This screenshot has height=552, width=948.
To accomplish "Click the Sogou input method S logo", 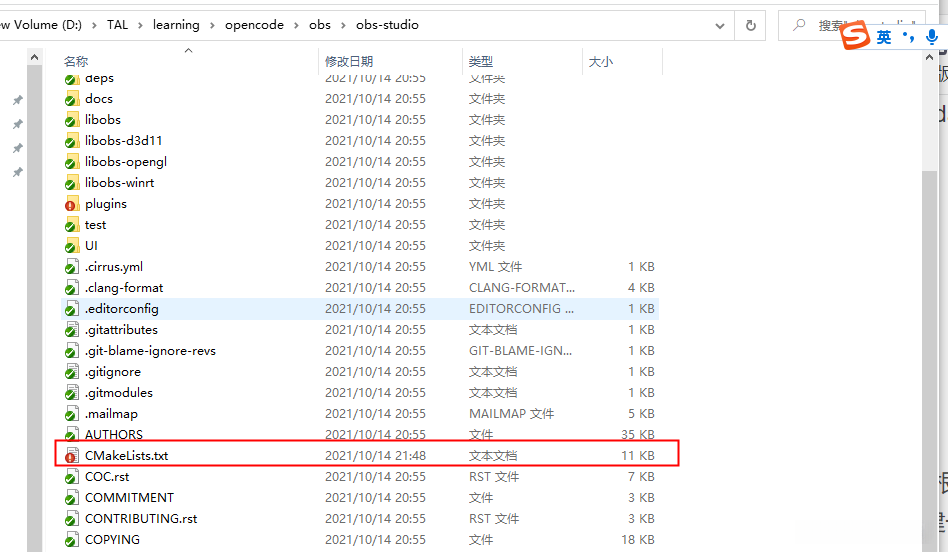I will pyautogui.click(x=855, y=35).
